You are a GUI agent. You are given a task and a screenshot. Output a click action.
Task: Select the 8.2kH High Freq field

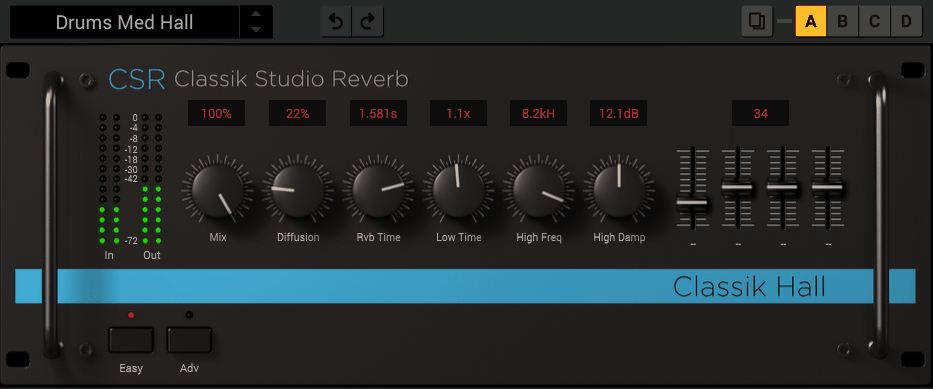[x=538, y=113]
